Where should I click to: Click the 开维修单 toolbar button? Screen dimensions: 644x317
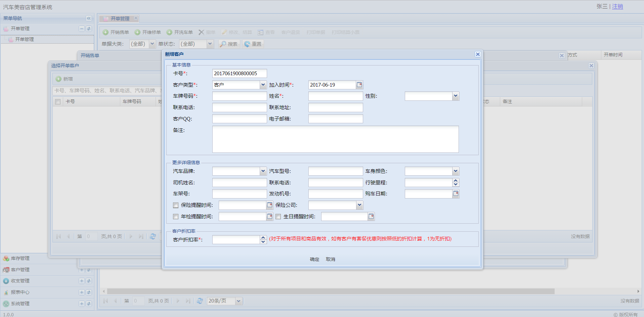click(x=148, y=32)
